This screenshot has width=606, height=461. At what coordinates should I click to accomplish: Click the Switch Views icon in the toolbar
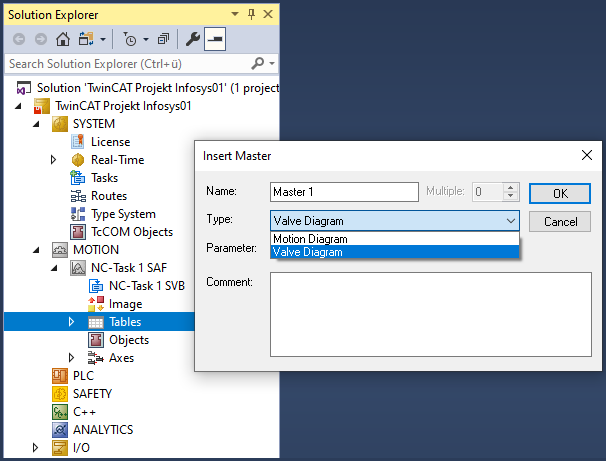coord(86,39)
